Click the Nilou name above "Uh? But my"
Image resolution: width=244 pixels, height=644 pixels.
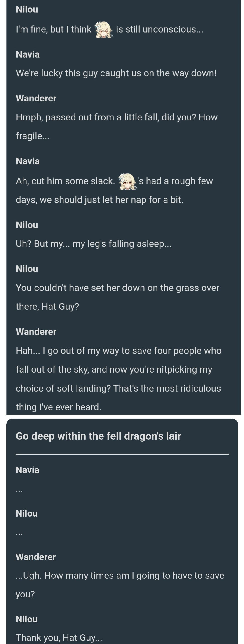coord(27,225)
